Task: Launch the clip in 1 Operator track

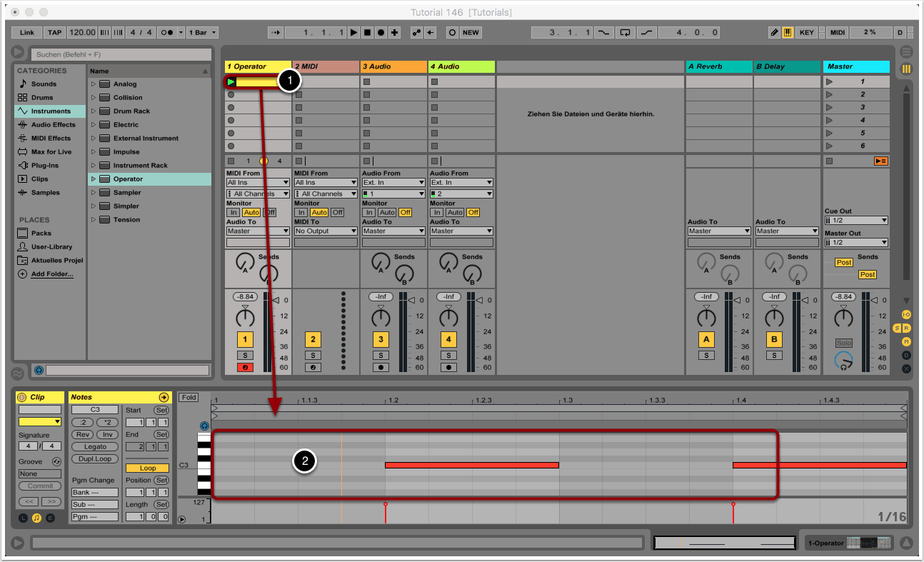Action: coord(231,82)
